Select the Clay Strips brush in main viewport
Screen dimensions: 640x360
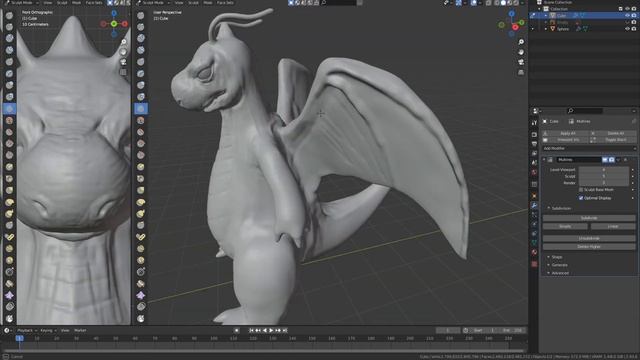pos(141,50)
